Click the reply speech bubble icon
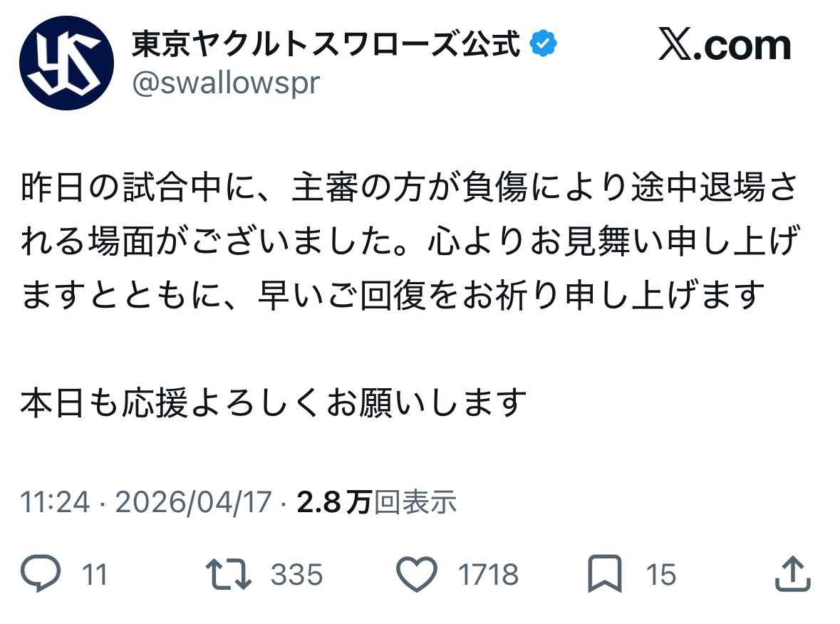The height and width of the screenshot is (624, 840). (x=42, y=574)
